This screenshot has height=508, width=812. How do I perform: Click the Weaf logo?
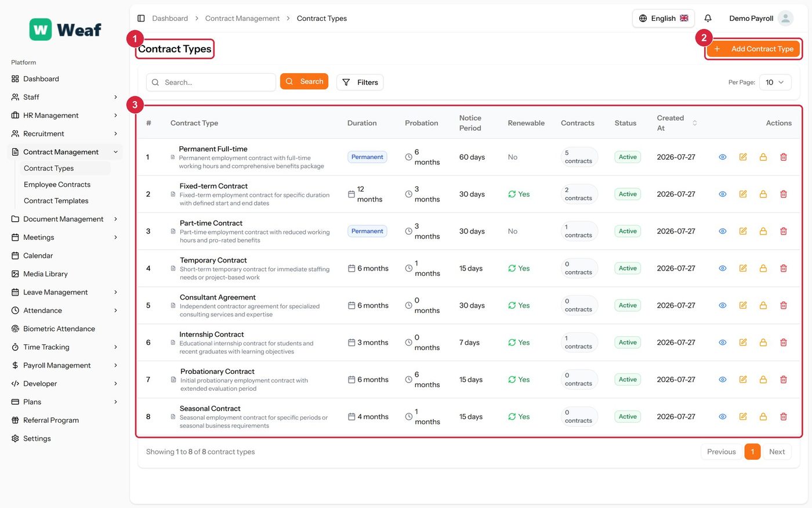tap(65, 30)
